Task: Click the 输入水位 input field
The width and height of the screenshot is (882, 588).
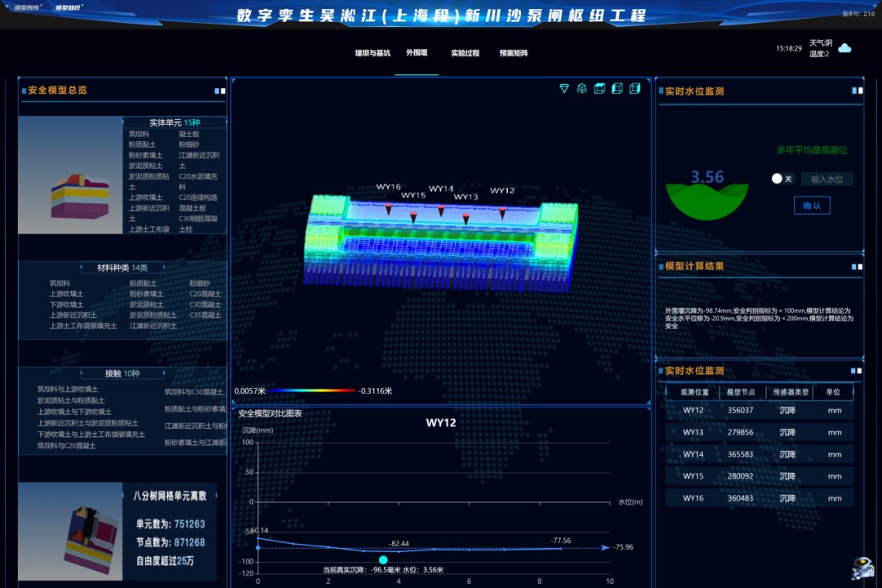Action: [x=826, y=179]
